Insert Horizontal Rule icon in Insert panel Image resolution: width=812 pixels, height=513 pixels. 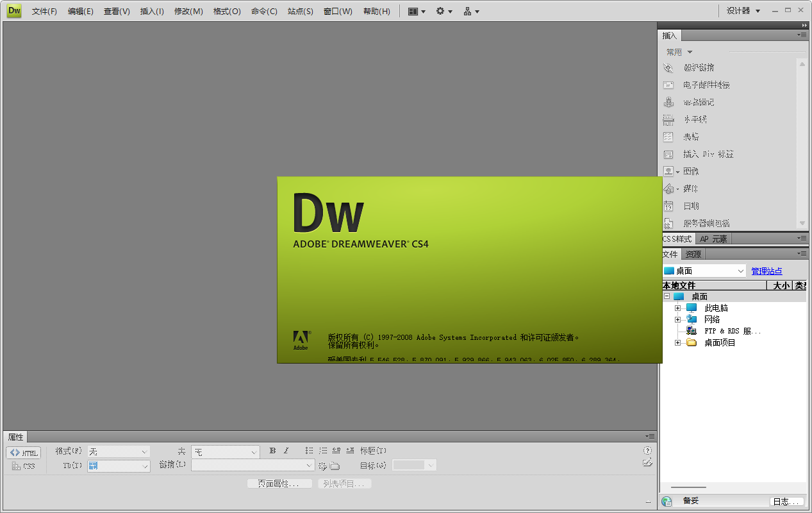coord(668,119)
